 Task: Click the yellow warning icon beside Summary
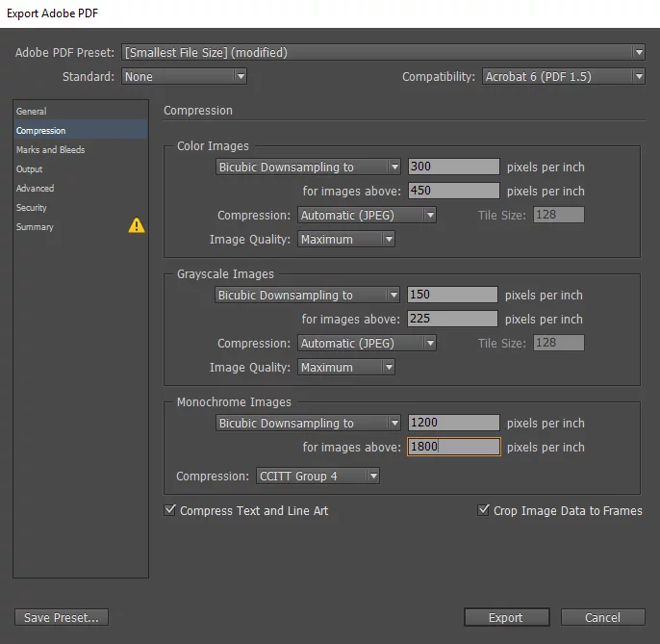(137, 225)
